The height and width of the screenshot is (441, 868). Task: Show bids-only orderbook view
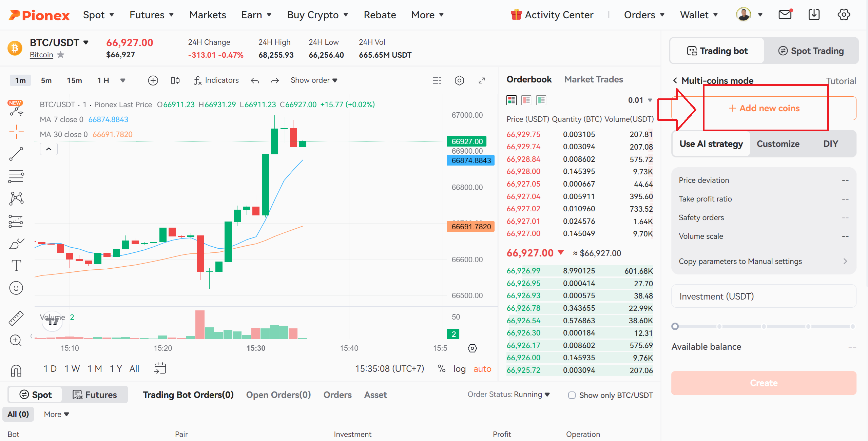click(x=541, y=100)
